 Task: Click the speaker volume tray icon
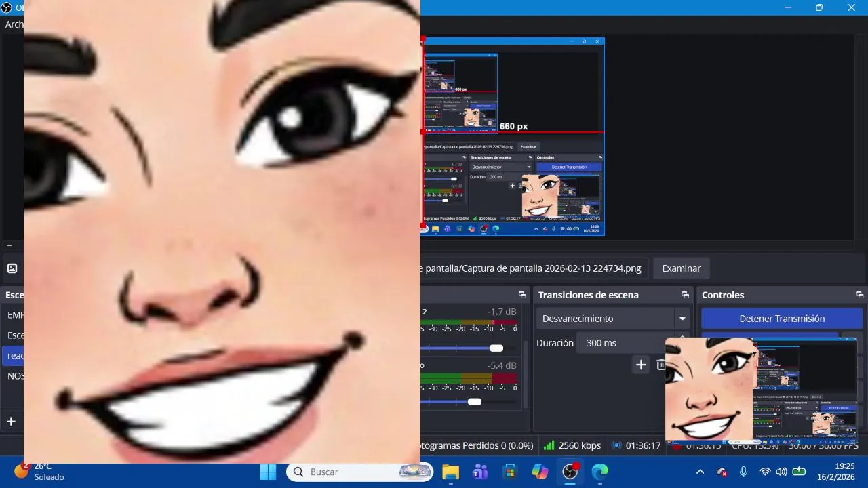(781, 472)
